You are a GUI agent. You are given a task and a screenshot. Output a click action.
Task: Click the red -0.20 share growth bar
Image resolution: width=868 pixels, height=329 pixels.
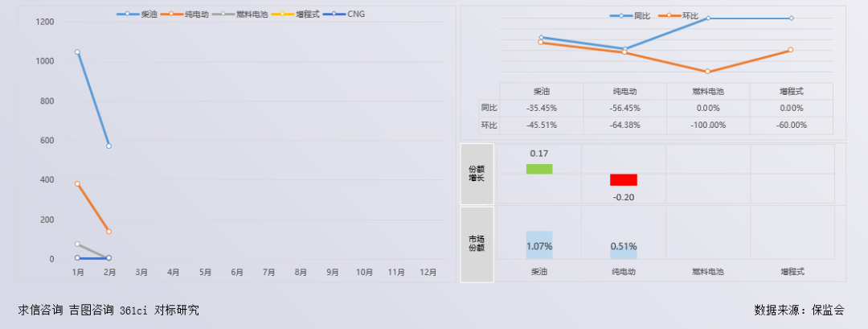click(623, 179)
